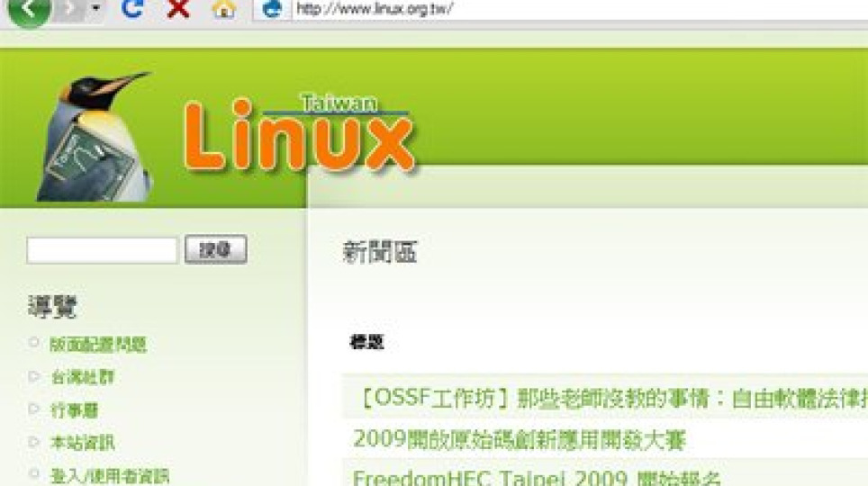Viewport: 868px width, 486px height.
Task: Click the site favicon beside the address bar
Action: (x=271, y=9)
